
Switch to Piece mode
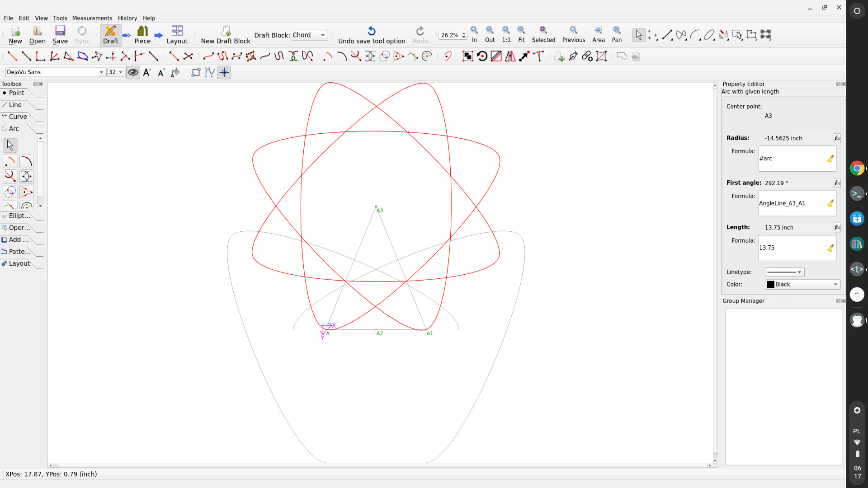click(x=142, y=35)
